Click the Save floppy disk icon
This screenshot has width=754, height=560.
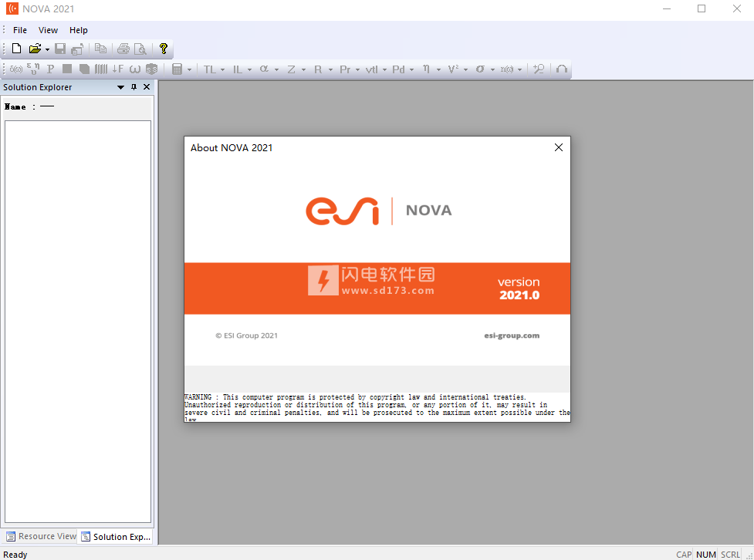tap(60, 49)
